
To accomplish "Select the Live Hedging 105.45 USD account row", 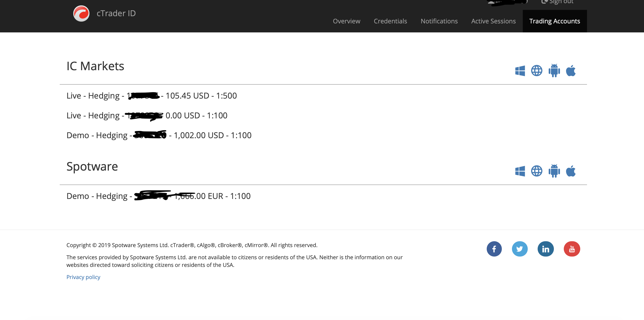I will coord(151,96).
